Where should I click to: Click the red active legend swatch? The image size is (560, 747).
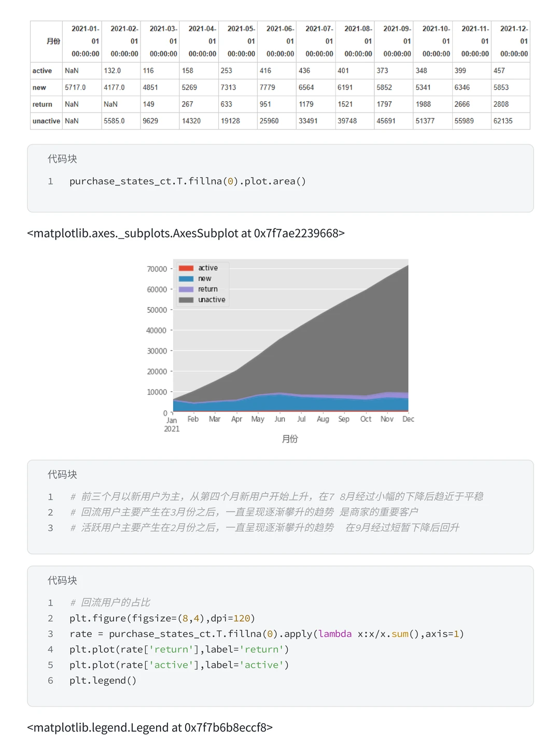point(186,268)
